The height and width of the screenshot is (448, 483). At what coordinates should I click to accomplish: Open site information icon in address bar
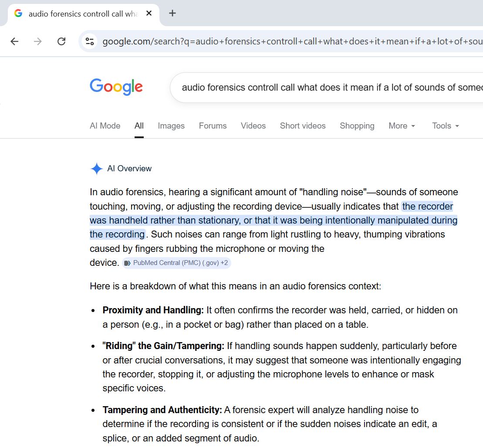click(x=90, y=41)
